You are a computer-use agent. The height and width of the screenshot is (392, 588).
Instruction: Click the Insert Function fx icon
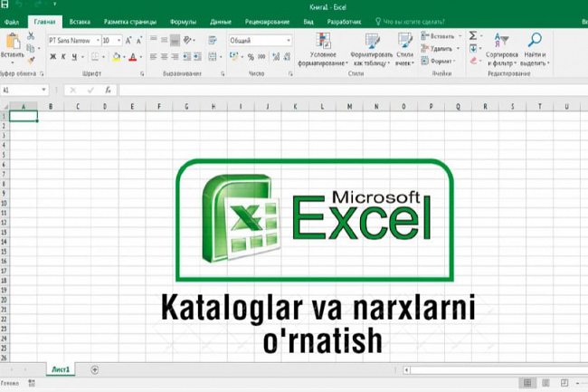coord(108,90)
